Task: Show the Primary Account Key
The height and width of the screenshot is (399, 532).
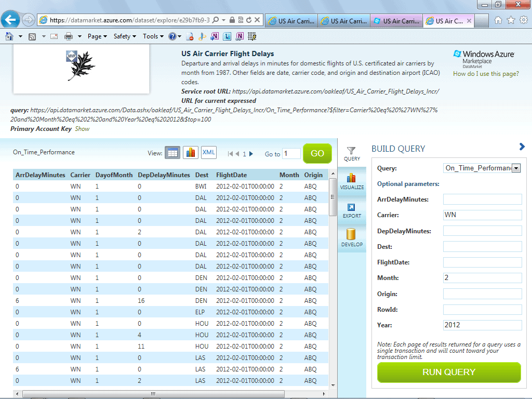Action: [x=82, y=129]
